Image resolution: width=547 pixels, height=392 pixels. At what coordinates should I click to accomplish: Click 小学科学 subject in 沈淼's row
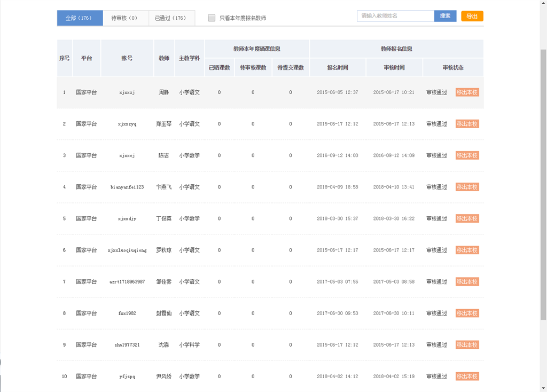coord(189,345)
